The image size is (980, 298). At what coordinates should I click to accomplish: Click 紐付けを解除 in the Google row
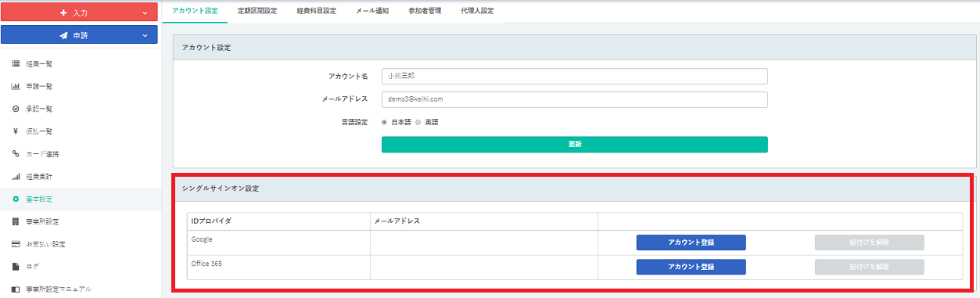tap(869, 242)
